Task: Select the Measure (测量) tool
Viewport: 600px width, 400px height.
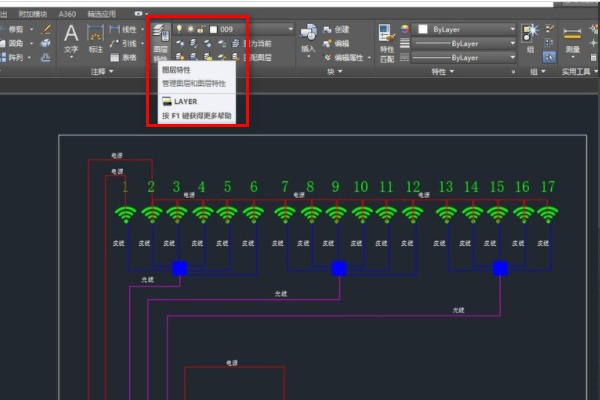Action: point(572,38)
